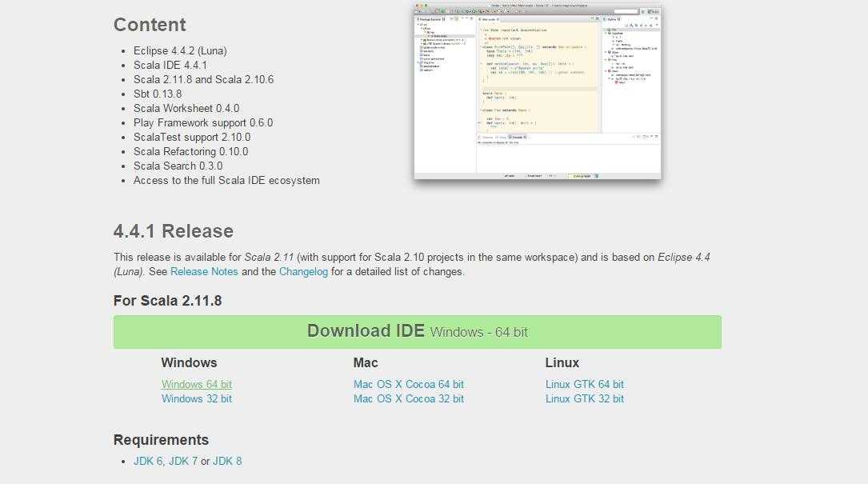Open the Windows 32 bit download link
Viewport: 868px width, 484px height.
point(197,398)
